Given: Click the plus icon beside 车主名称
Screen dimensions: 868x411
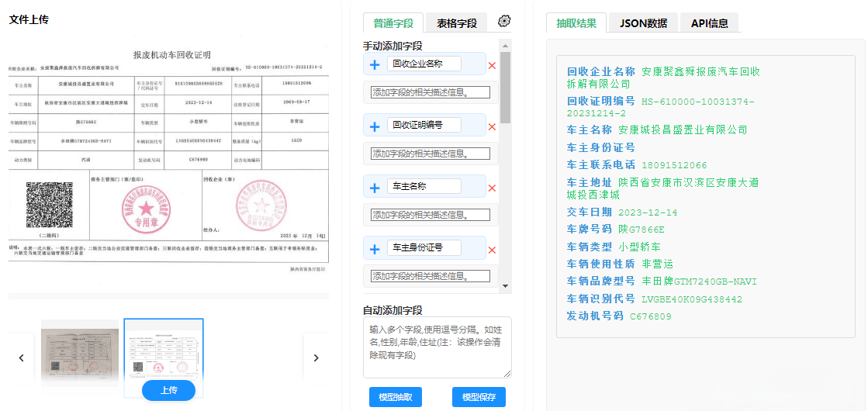Looking at the screenshot, I should (x=375, y=188).
